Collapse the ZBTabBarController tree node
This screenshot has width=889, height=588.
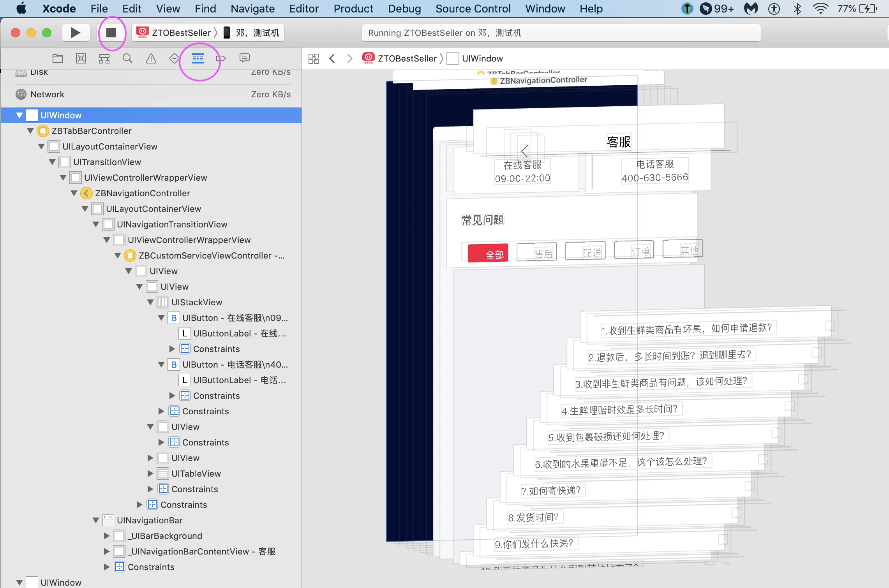(x=30, y=131)
